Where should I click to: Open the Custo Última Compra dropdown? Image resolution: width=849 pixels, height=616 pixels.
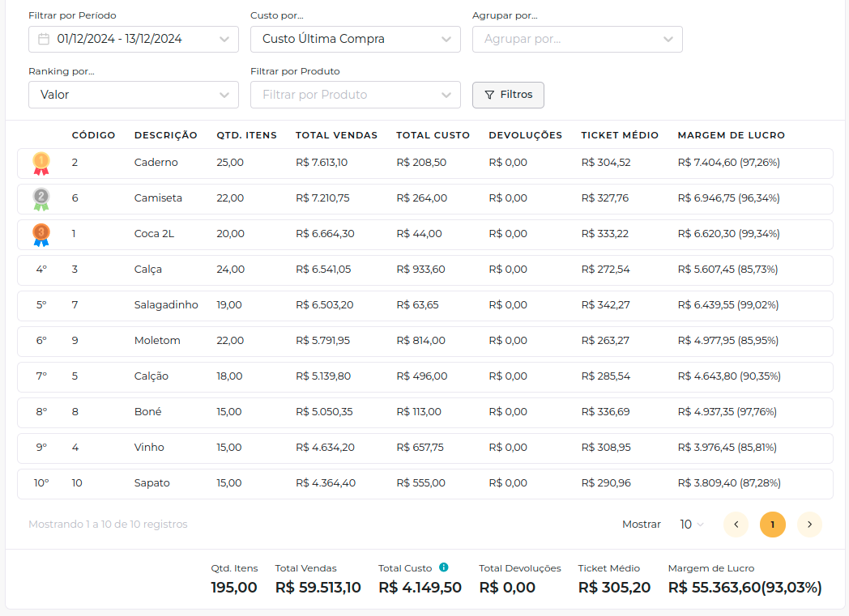click(355, 39)
